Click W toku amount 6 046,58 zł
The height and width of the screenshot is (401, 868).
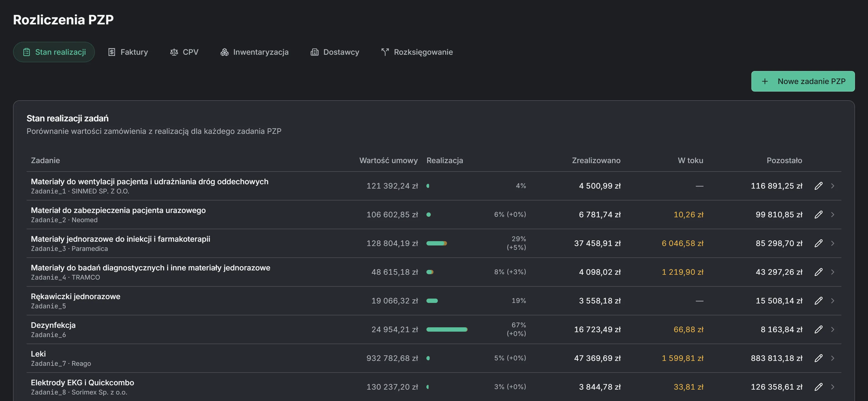tap(683, 243)
